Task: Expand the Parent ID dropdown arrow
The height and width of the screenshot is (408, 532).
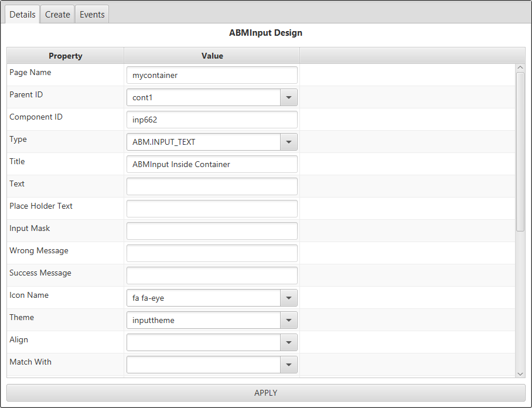Action: pos(288,97)
